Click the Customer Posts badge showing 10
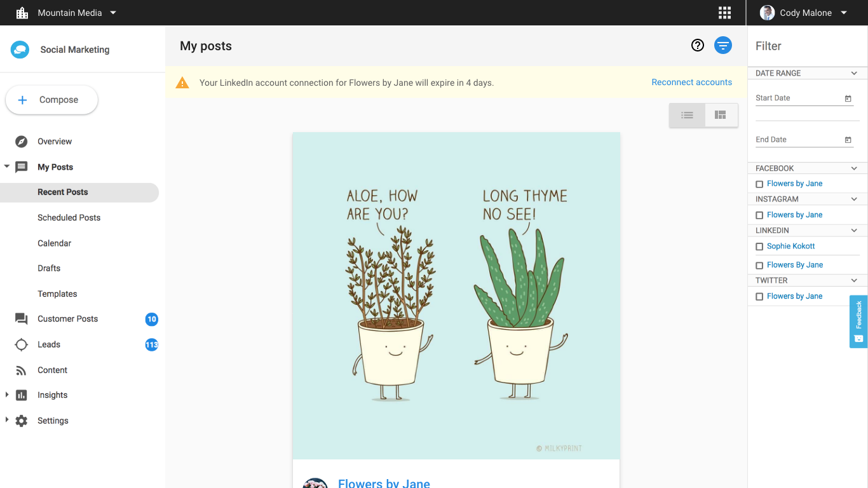 [x=151, y=319]
